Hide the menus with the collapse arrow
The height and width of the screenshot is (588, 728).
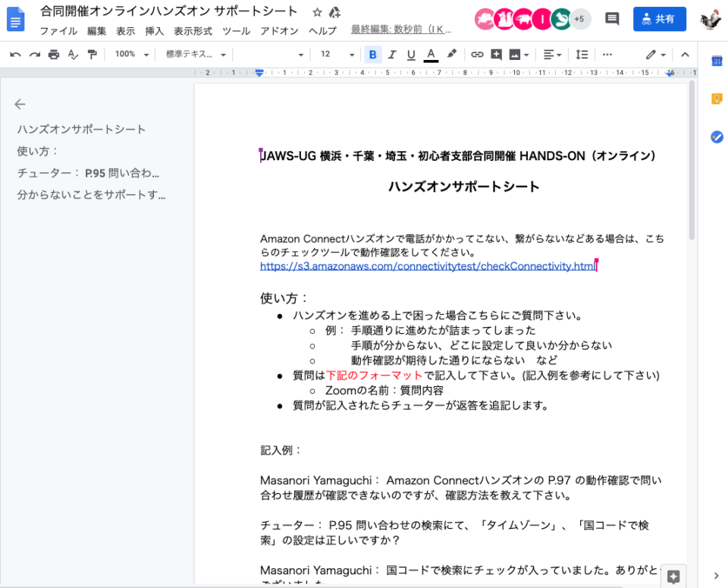pos(685,55)
